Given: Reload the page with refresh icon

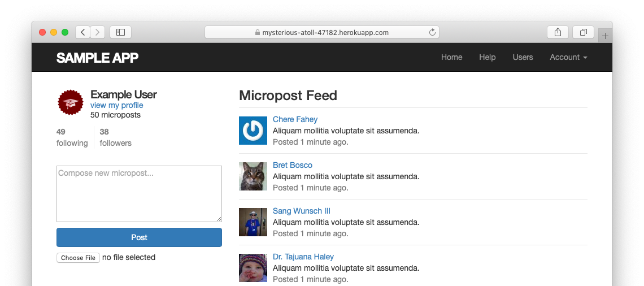Looking at the screenshot, I should pyautogui.click(x=432, y=32).
